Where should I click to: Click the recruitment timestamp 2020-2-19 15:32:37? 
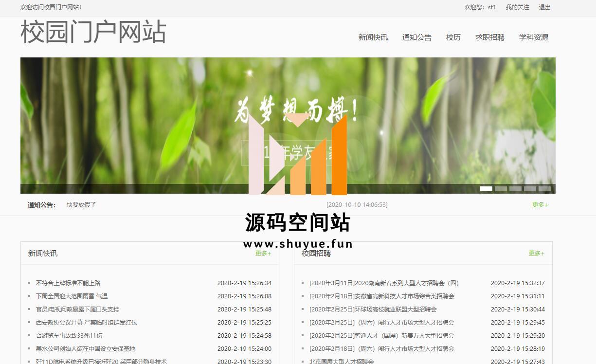pyautogui.click(x=518, y=283)
